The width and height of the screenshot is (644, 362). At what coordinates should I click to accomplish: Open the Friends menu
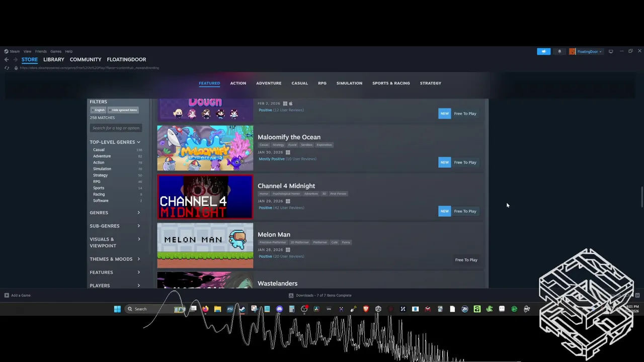[41, 51]
